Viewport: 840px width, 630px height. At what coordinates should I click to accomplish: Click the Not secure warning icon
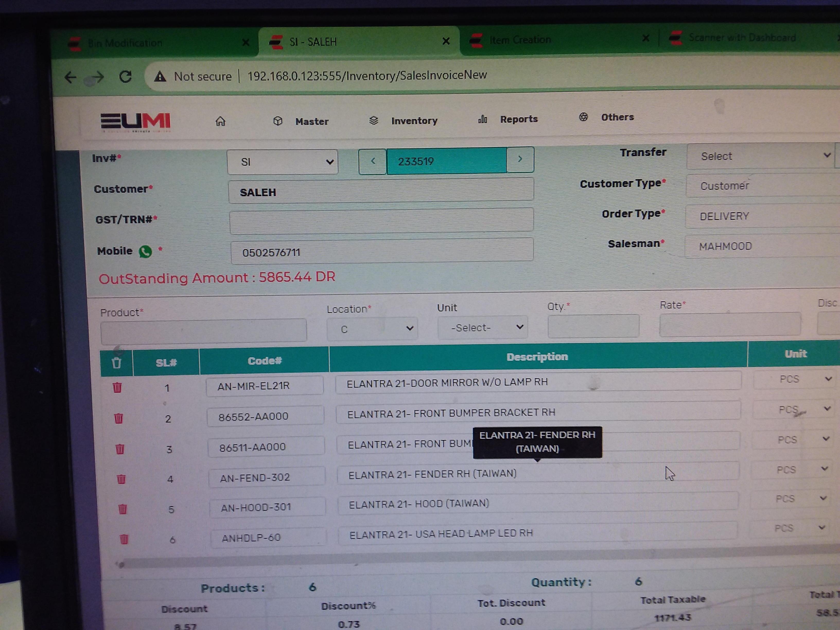(x=160, y=77)
